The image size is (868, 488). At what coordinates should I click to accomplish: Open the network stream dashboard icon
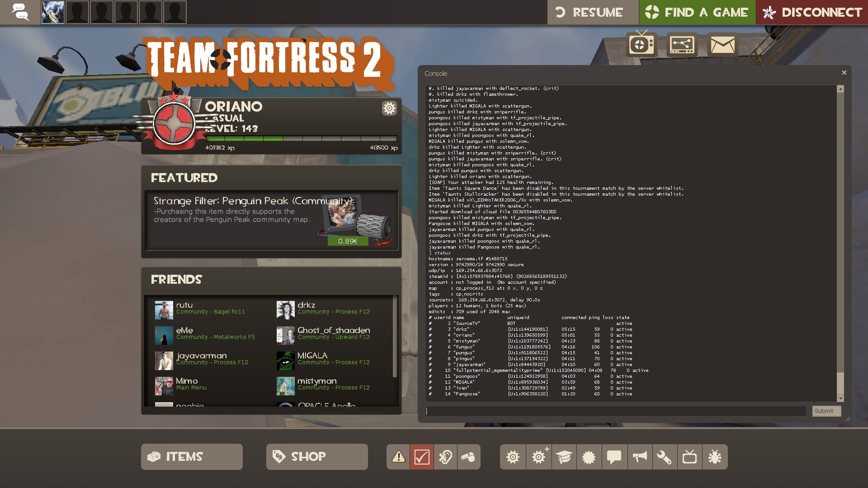tap(682, 45)
